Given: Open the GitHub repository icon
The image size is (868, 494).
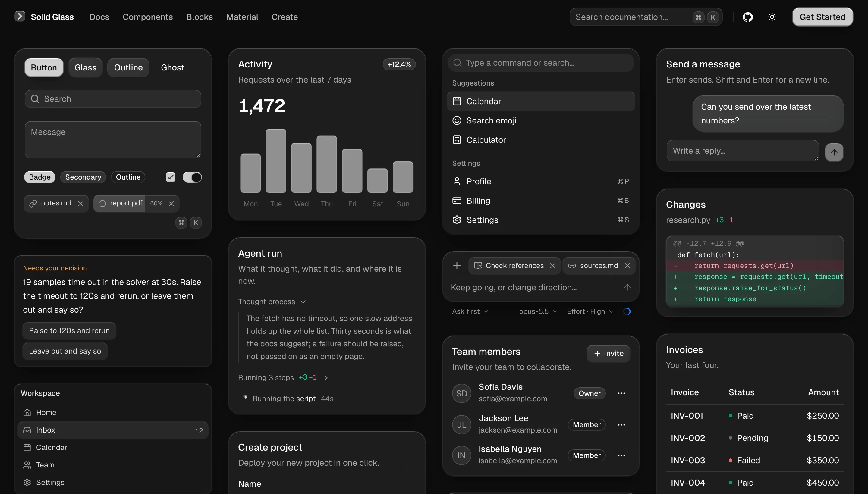Looking at the screenshot, I should 747,17.
